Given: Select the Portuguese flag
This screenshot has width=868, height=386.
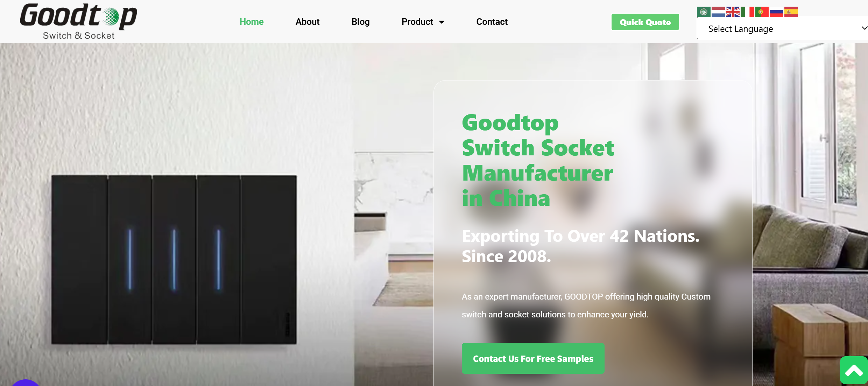Looking at the screenshot, I should pos(762,12).
